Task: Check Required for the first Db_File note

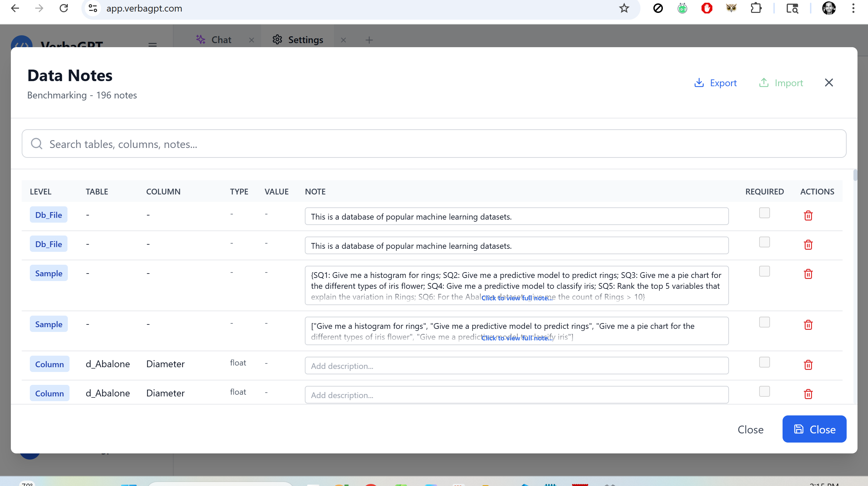Action: 765,213
